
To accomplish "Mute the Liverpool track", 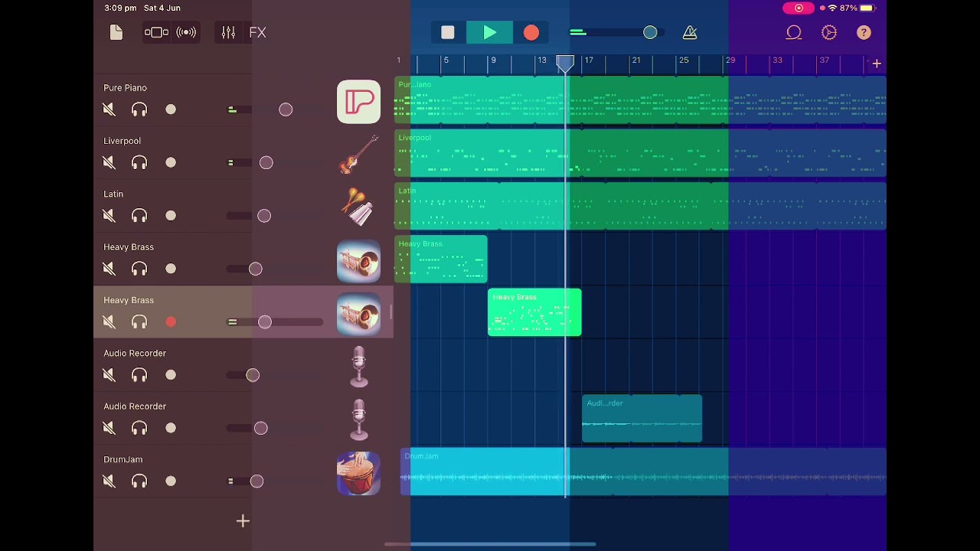I will (x=109, y=162).
